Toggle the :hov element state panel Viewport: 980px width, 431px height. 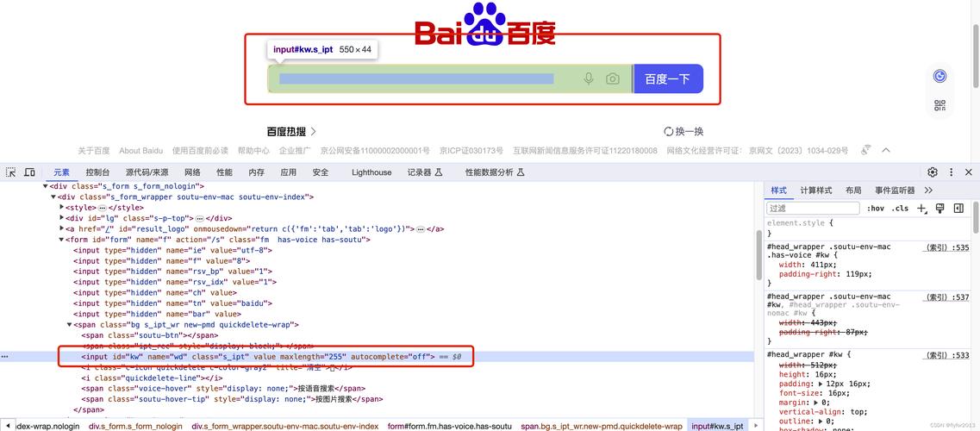pos(876,209)
